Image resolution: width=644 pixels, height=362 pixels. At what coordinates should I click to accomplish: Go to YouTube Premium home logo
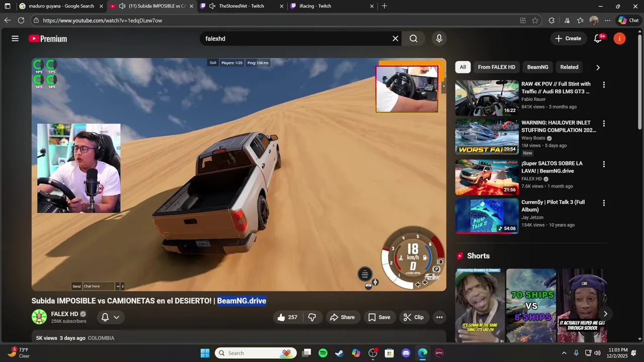pos(48,39)
